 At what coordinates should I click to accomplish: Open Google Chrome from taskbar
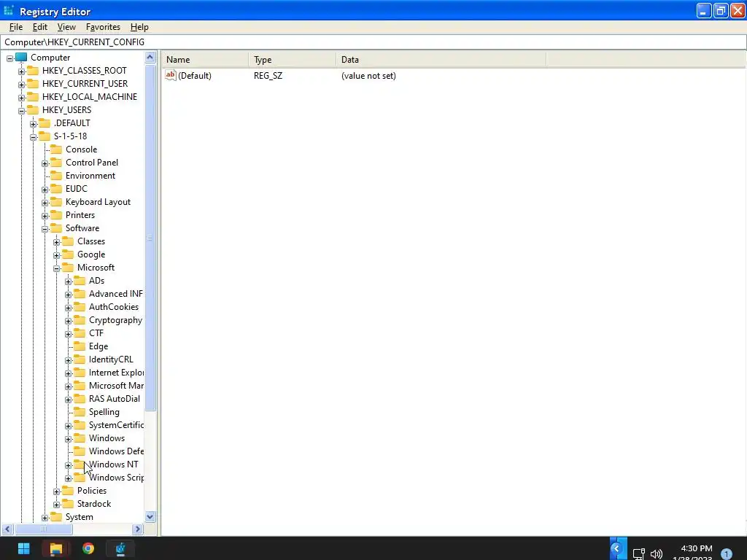point(88,548)
